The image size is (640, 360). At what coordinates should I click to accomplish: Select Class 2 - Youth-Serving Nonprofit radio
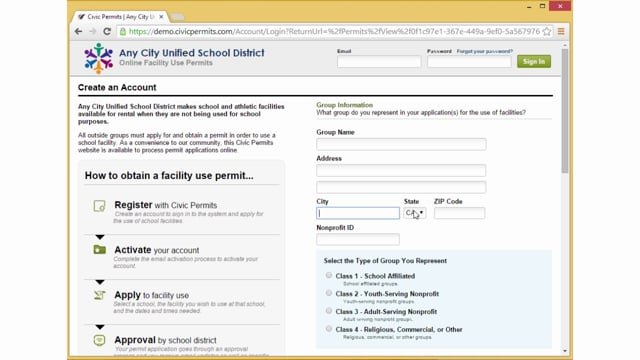coord(329,293)
